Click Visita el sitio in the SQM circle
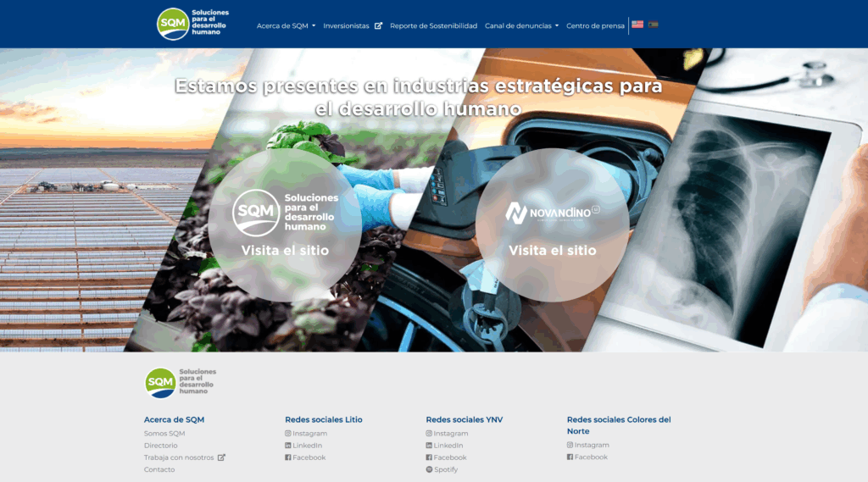Image resolution: width=868 pixels, height=482 pixels. tap(285, 250)
